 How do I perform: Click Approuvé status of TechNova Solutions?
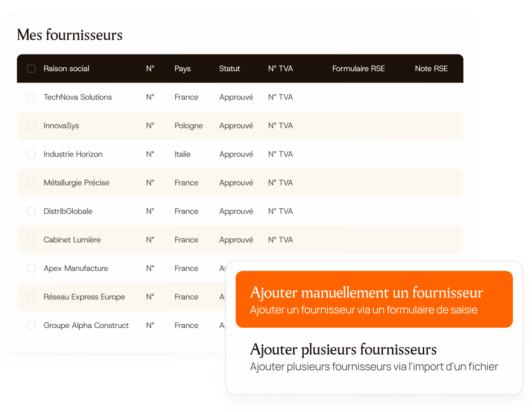236,98
